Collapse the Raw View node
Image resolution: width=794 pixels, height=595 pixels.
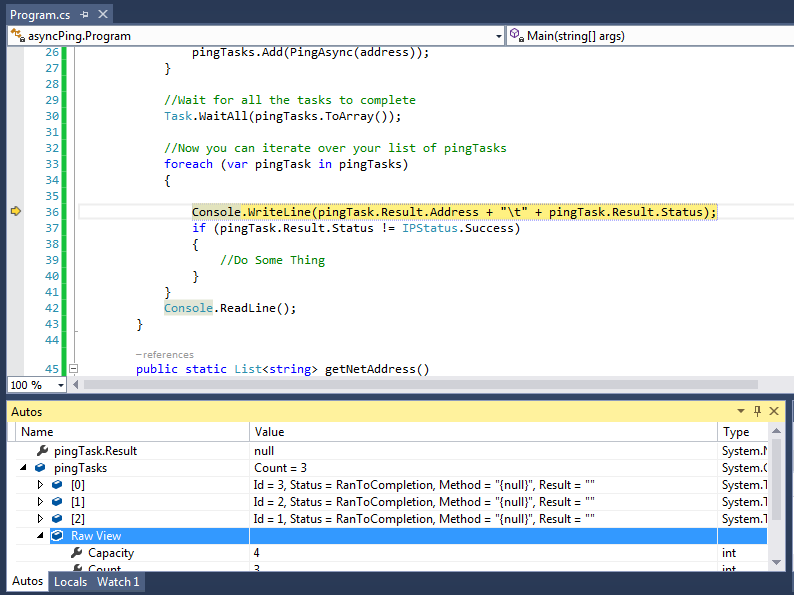tap(41, 535)
